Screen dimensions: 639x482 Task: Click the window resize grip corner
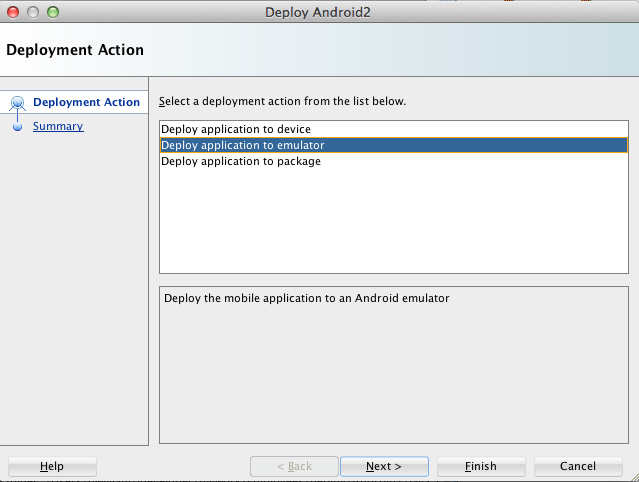[x=634, y=477]
